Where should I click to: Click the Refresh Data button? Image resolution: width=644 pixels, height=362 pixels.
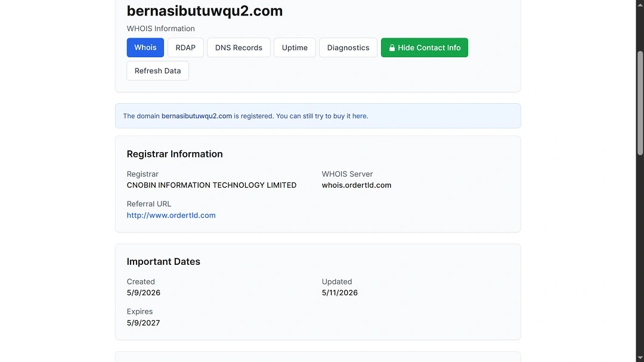point(157,71)
